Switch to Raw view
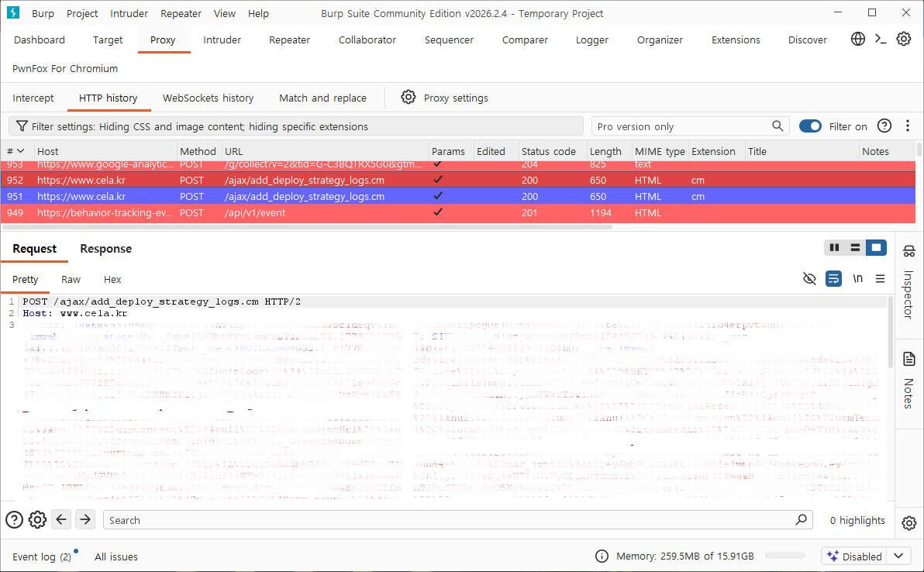This screenshot has height=572, width=924. click(x=71, y=279)
